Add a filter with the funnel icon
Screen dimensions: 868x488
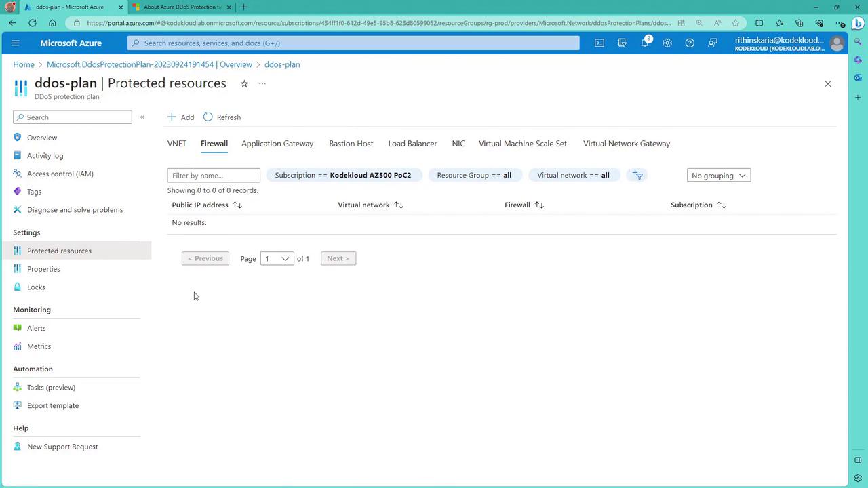point(637,175)
